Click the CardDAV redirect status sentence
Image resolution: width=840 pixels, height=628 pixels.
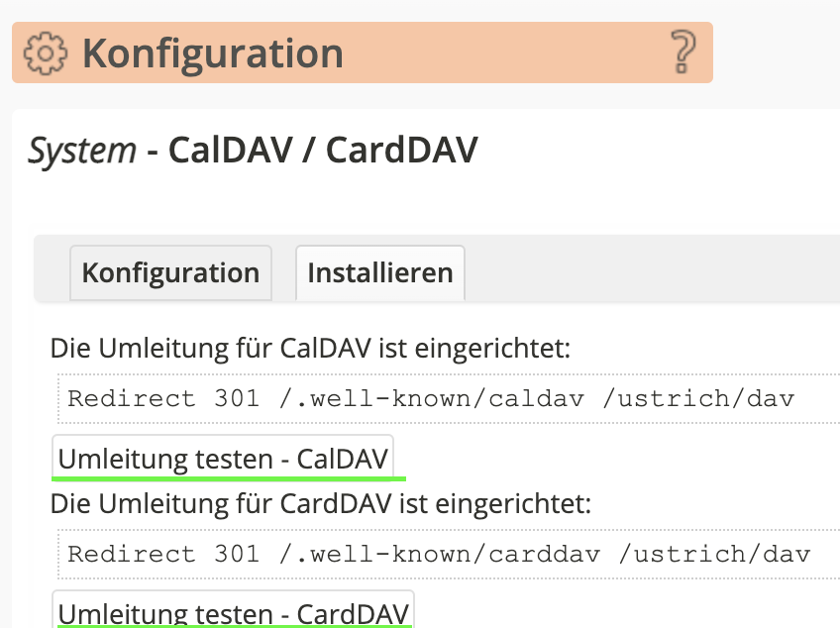pyautogui.click(x=320, y=504)
